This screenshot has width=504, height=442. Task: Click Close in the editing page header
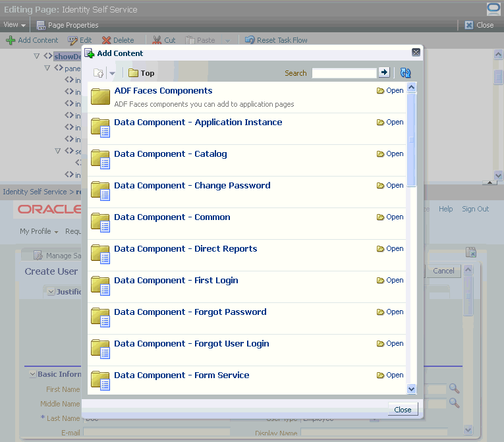pyautogui.click(x=479, y=25)
